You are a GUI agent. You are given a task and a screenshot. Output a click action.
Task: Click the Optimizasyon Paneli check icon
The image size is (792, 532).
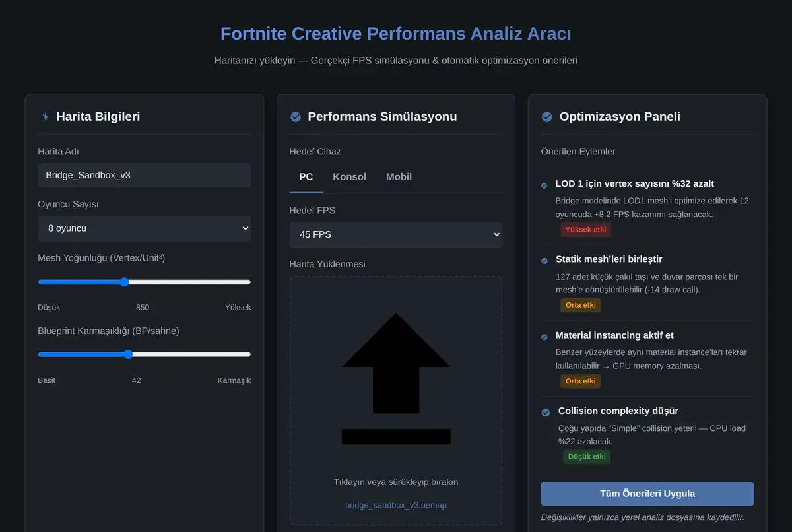click(x=547, y=117)
